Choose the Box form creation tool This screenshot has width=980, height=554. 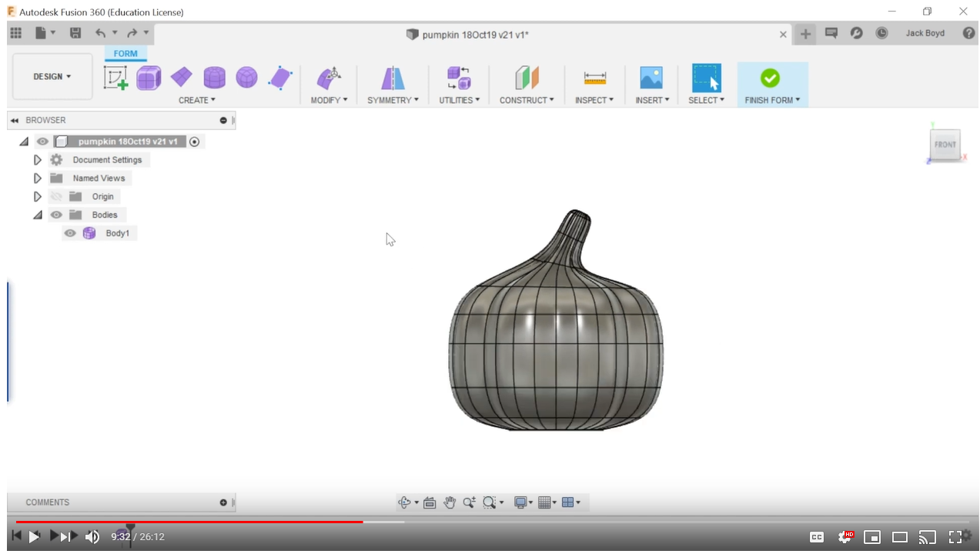[149, 78]
